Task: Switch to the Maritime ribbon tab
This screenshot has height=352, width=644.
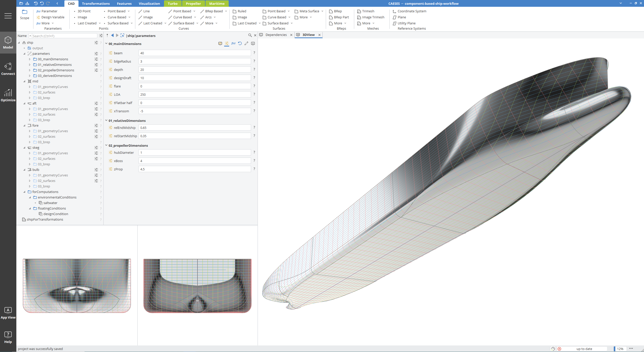Action: tap(217, 4)
